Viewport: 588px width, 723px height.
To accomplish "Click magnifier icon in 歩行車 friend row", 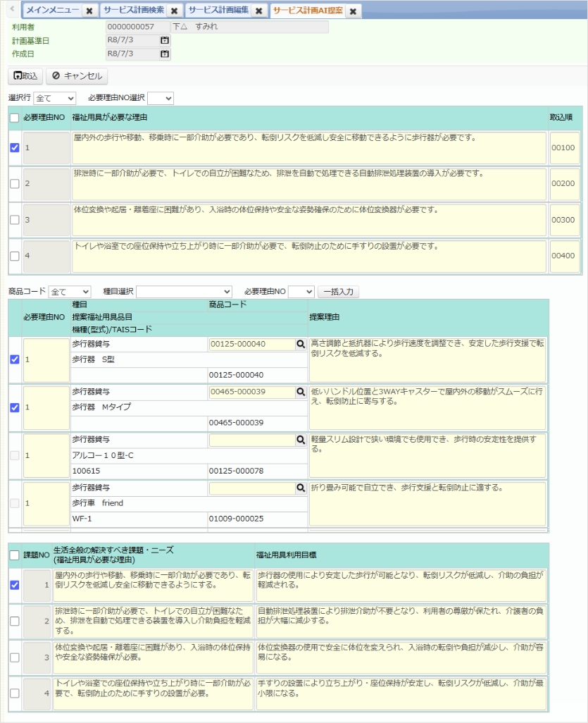I will [301, 488].
